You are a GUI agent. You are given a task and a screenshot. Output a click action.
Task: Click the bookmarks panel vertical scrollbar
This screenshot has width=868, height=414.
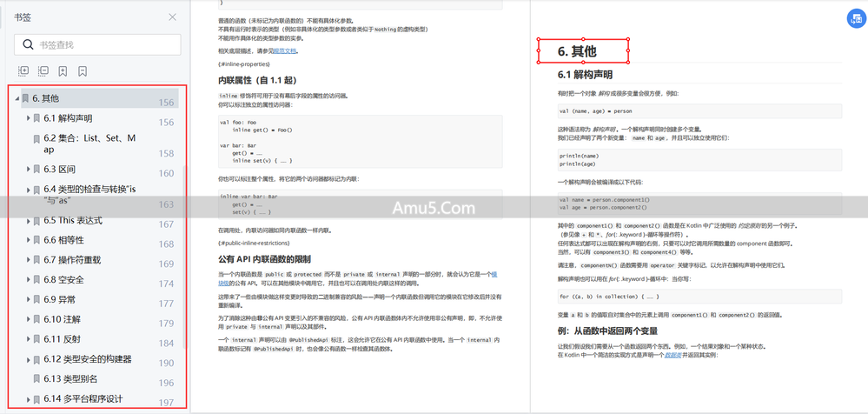(185, 257)
